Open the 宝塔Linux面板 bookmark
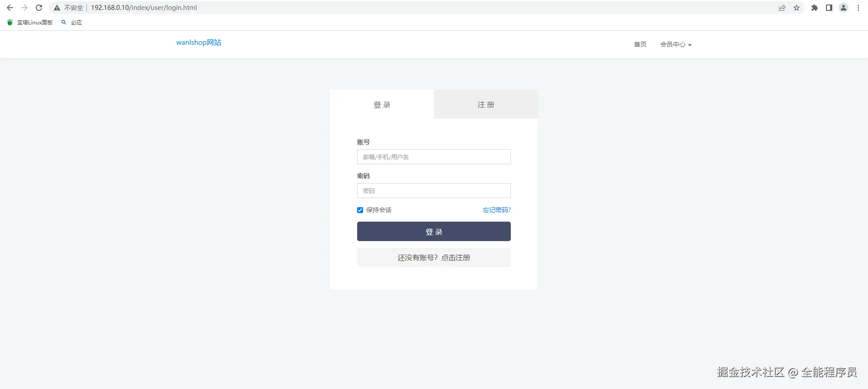Screen dimensions: 868x389 tap(30, 22)
